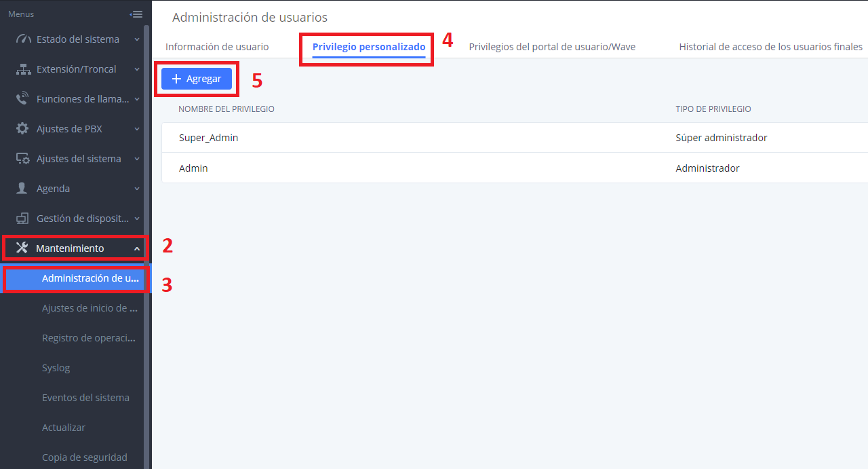Select the Mantenimiento wrench icon
868x469 pixels.
click(22, 248)
